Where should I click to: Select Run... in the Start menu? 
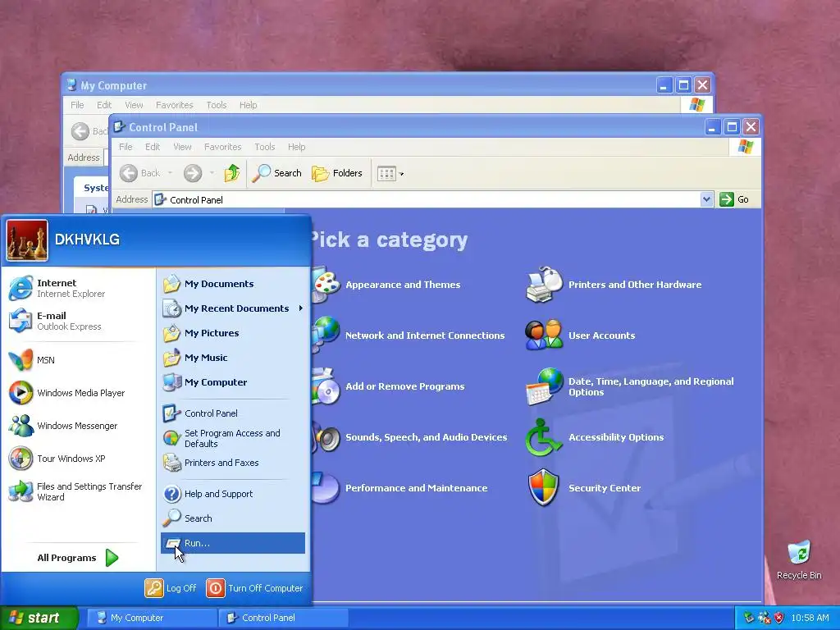(x=232, y=543)
